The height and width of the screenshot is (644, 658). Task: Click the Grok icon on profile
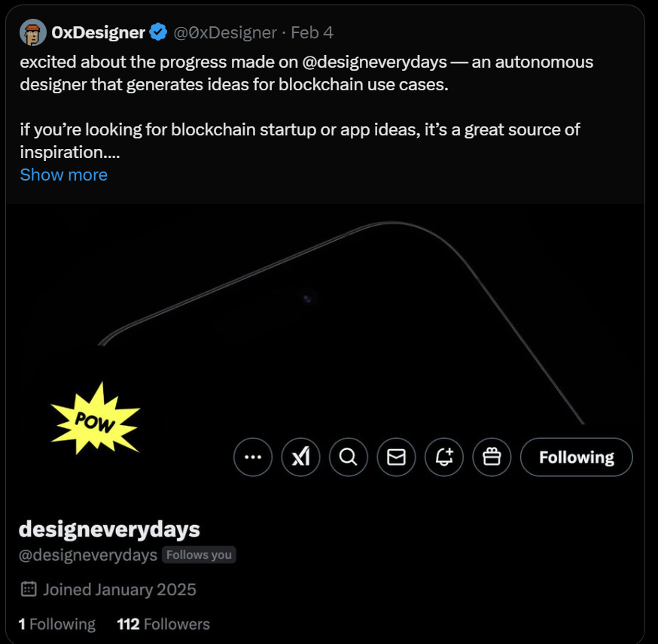coord(300,457)
